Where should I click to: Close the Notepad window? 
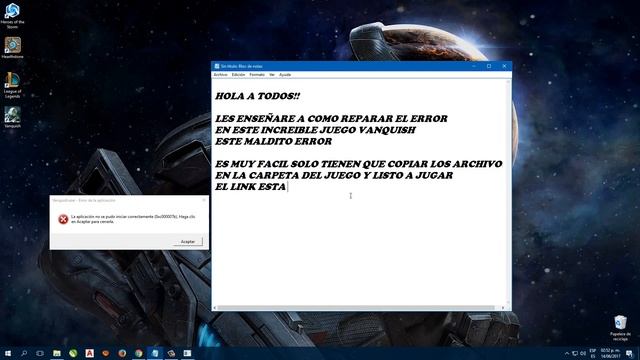[x=504, y=66]
